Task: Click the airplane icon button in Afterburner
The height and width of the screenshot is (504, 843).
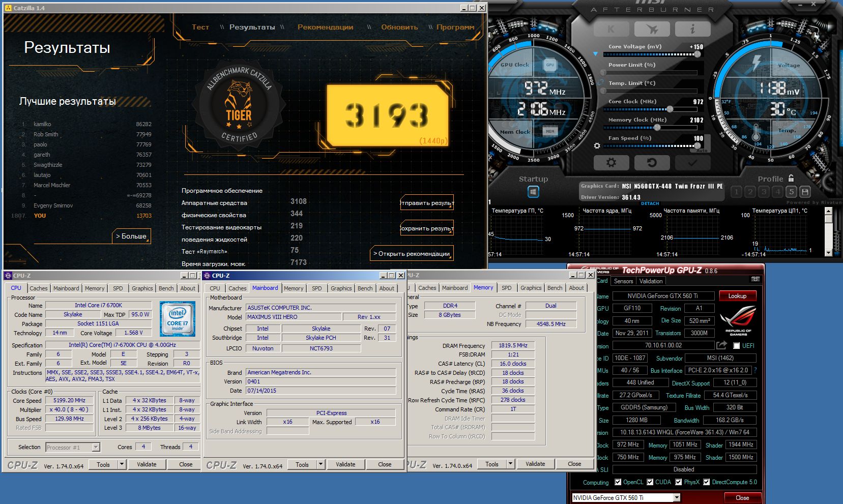Action: click(652, 29)
